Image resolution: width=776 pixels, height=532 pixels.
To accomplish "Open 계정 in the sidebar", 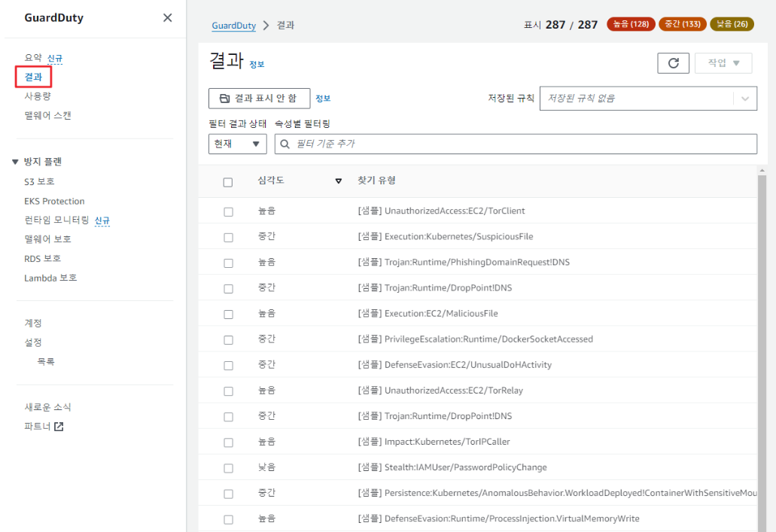I will coord(33,323).
